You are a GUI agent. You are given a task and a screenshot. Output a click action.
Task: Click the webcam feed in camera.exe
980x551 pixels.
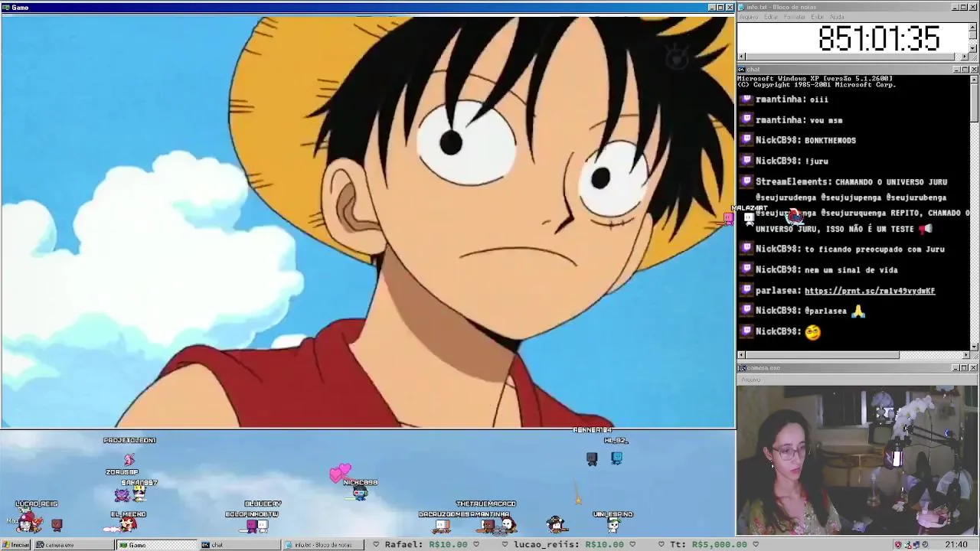(857, 460)
